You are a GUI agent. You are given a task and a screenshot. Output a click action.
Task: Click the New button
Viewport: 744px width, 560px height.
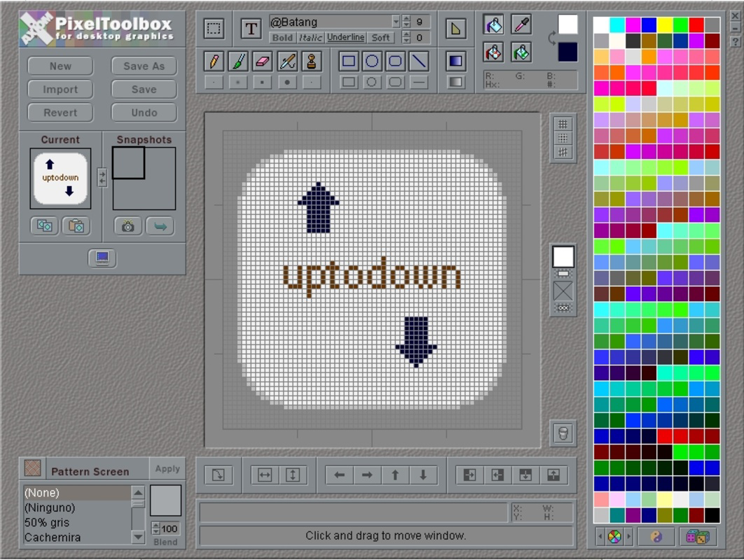(60, 66)
